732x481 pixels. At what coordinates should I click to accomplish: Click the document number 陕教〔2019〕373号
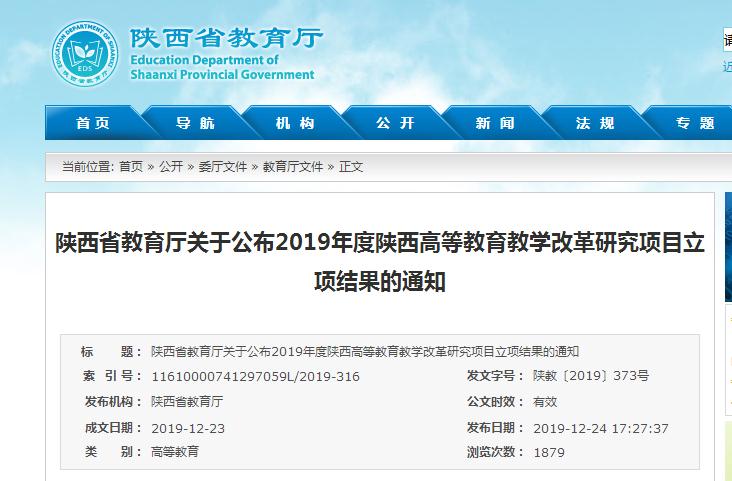tap(590, 377)
